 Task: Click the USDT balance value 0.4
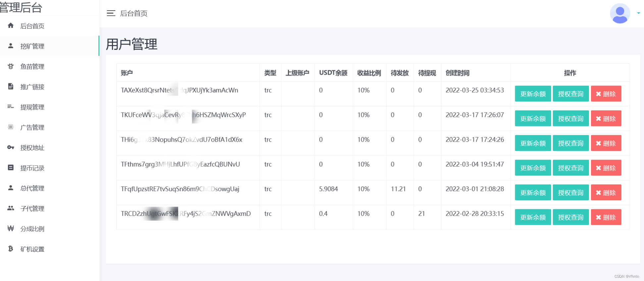[323, 214]
